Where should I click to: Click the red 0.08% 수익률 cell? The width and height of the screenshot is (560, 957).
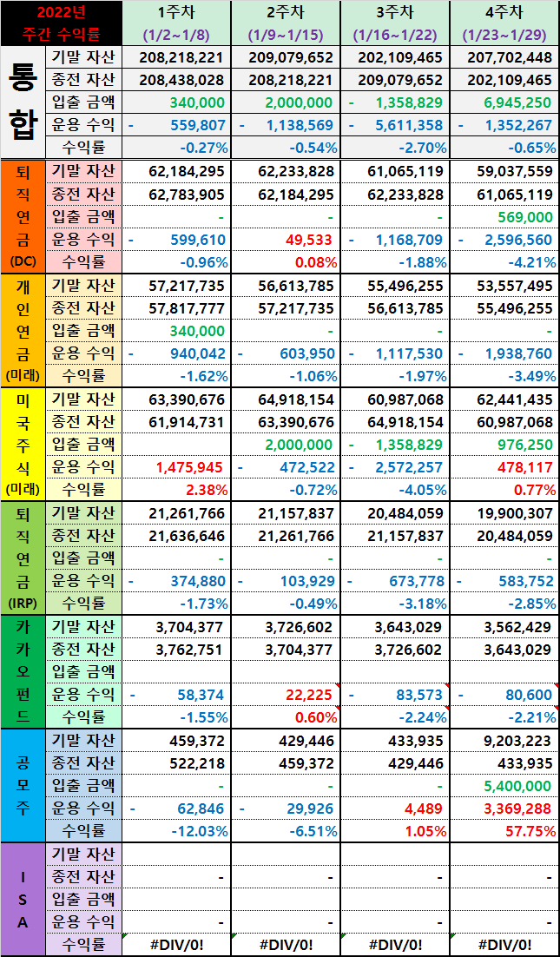[286, 262]
